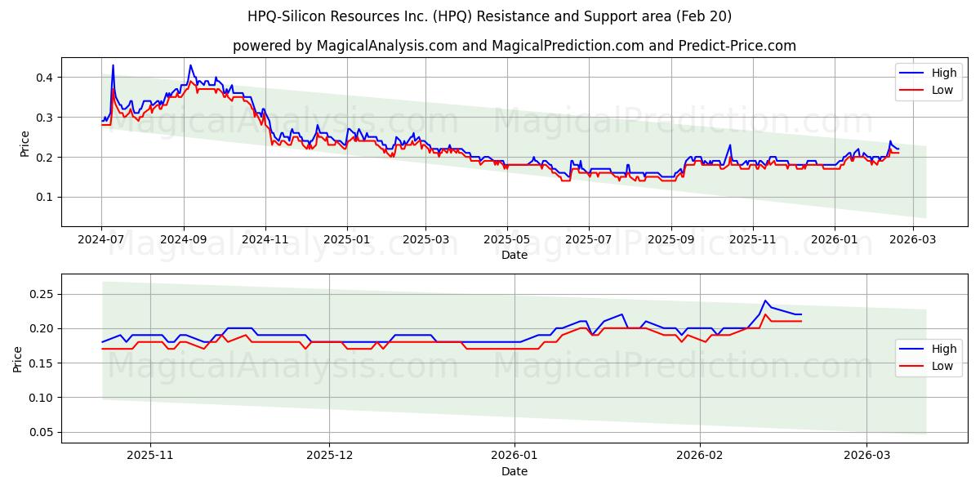Click the '2024-09' date tick label
The width and height of the screenshot is (980, 490).
coord(184,239)
